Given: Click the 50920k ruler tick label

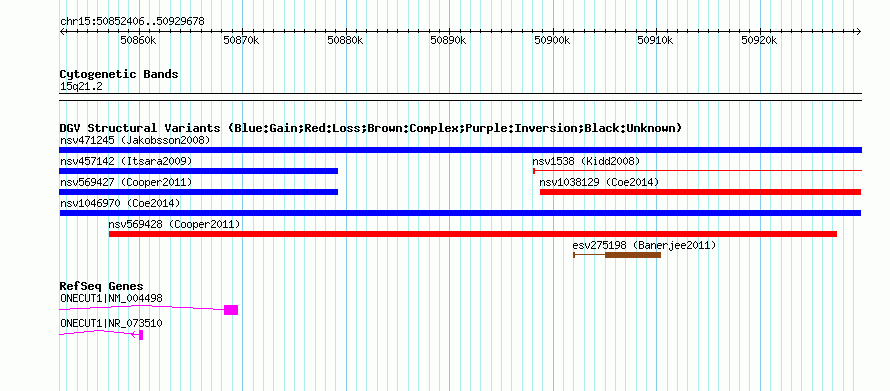Looking at the screenshot, I should tap(759, 40).
